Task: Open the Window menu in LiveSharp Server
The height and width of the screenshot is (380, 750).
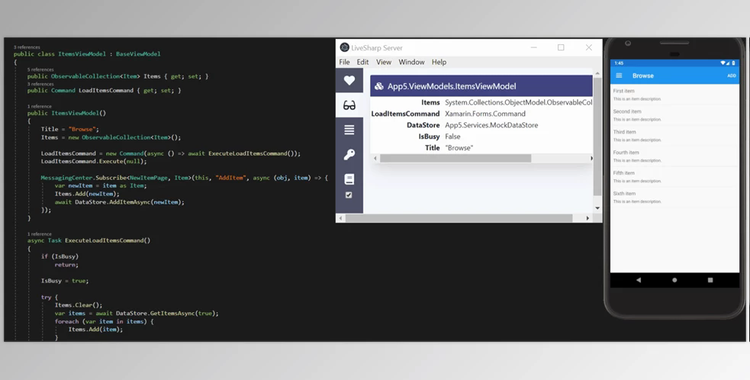Action: 411,62
